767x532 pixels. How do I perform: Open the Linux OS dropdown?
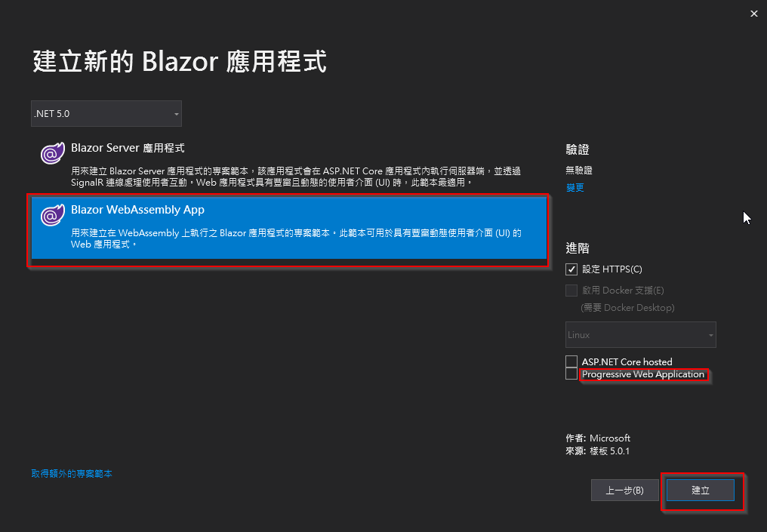640,334
